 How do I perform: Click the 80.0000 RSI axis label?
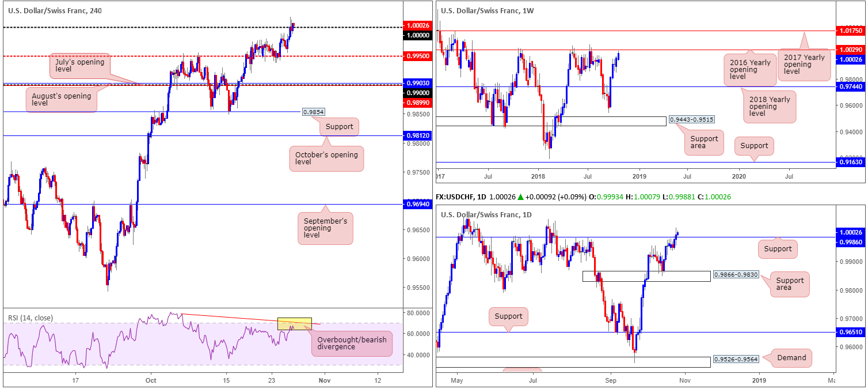tap(418, 313)
